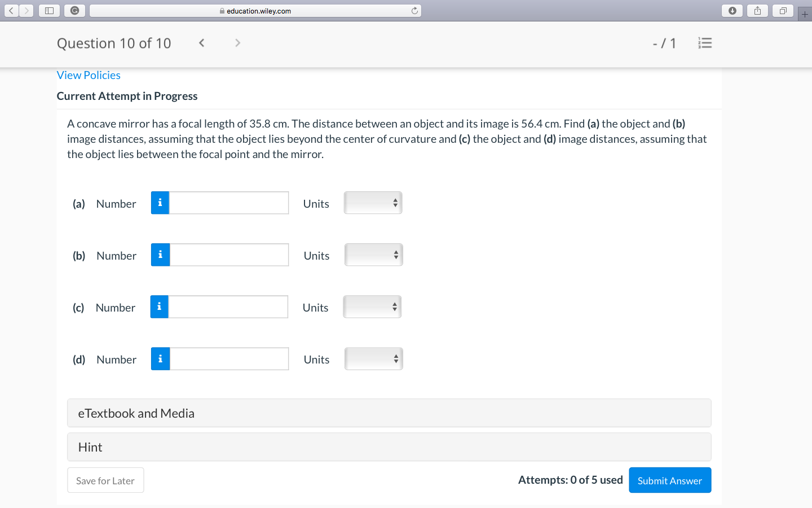The width and height of the screenshot is (812, 508).
Task: Click the info icon for part (c)
Action: click(159, 306)
